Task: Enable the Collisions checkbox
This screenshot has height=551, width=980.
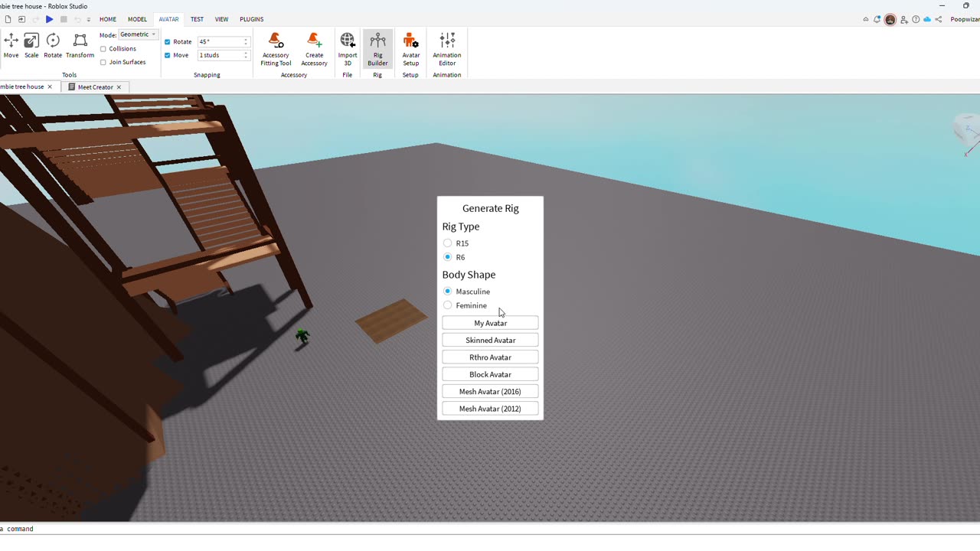Action: [x=103, y=49]
